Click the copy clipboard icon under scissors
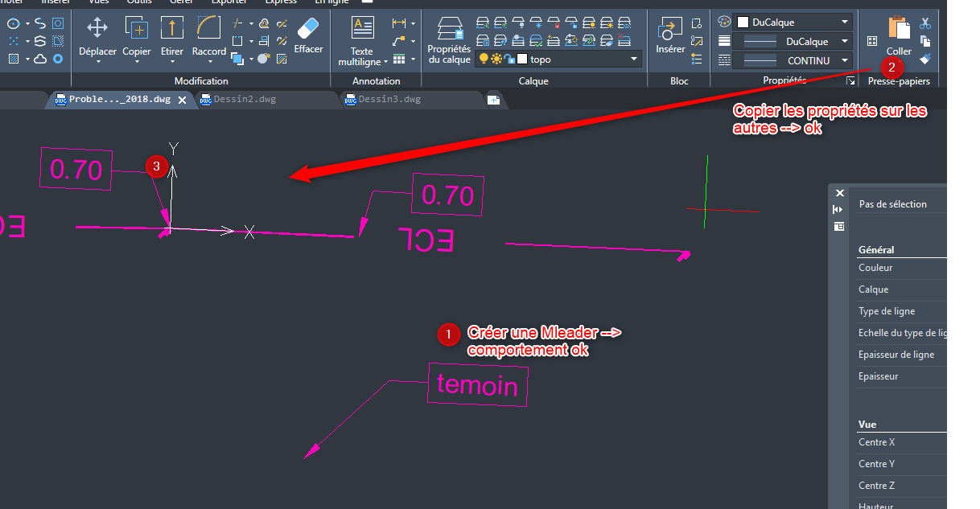Screen dimensions: 980x509 (925, 41)
